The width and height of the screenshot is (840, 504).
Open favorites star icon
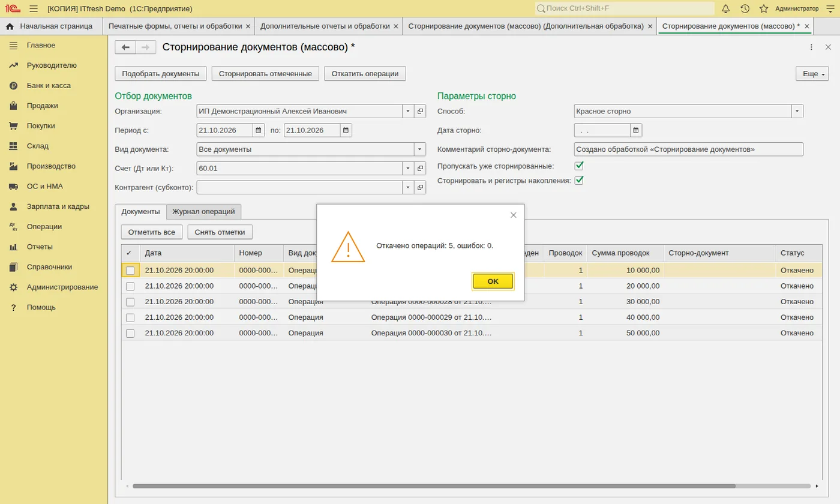click(x=764, y=8)
